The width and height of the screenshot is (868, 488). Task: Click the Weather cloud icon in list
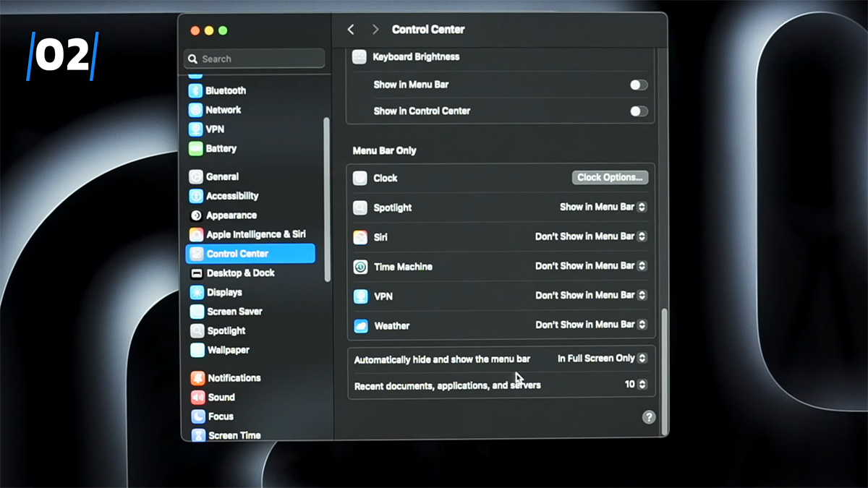(x=361, y=326)
